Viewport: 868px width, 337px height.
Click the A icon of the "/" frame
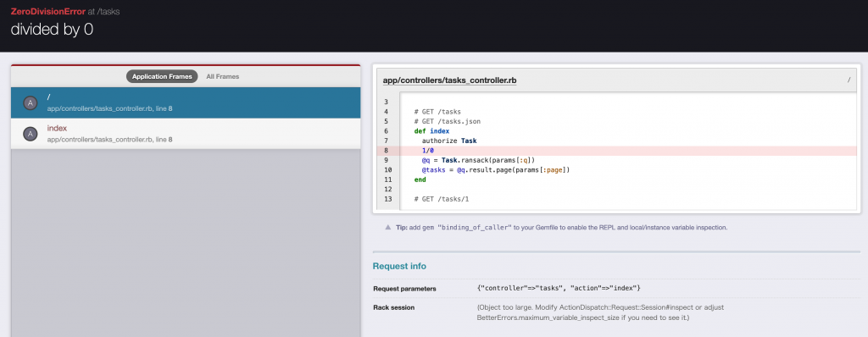tap(31, 102)
